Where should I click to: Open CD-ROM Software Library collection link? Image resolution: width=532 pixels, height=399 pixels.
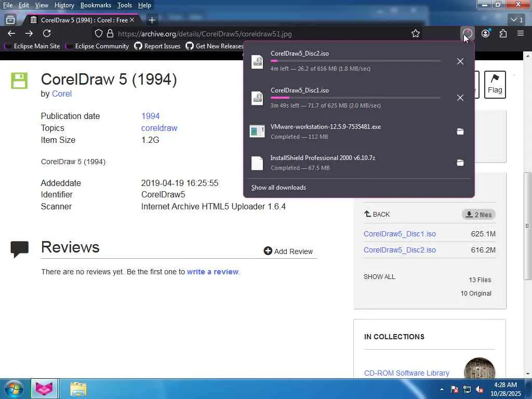406,373
